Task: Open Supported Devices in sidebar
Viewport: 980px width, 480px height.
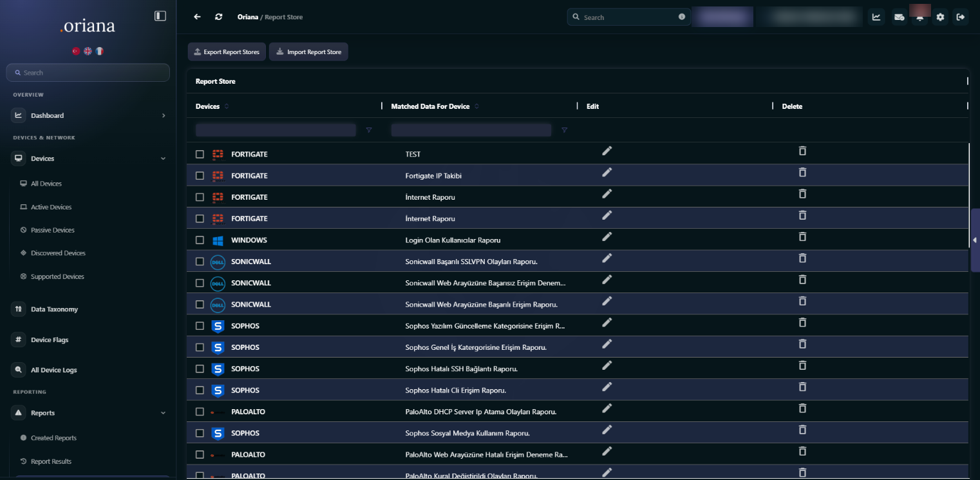Action: coord(57,276)
